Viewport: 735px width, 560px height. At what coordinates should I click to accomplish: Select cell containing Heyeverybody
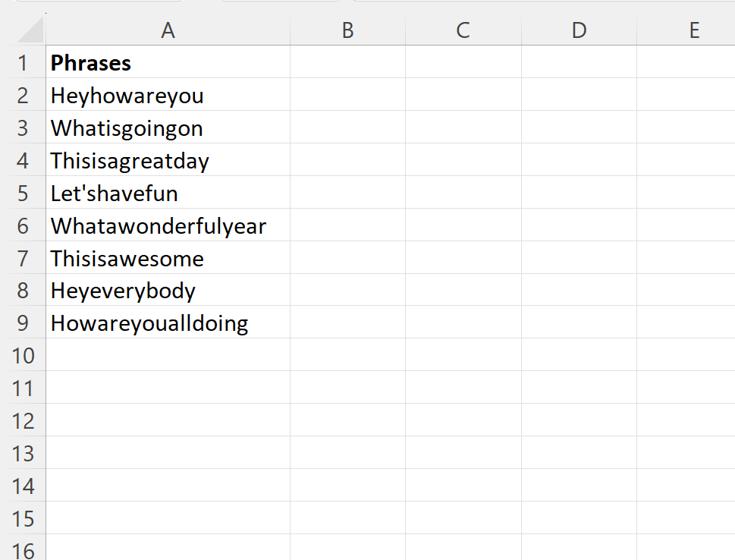(x=168, y=290)
